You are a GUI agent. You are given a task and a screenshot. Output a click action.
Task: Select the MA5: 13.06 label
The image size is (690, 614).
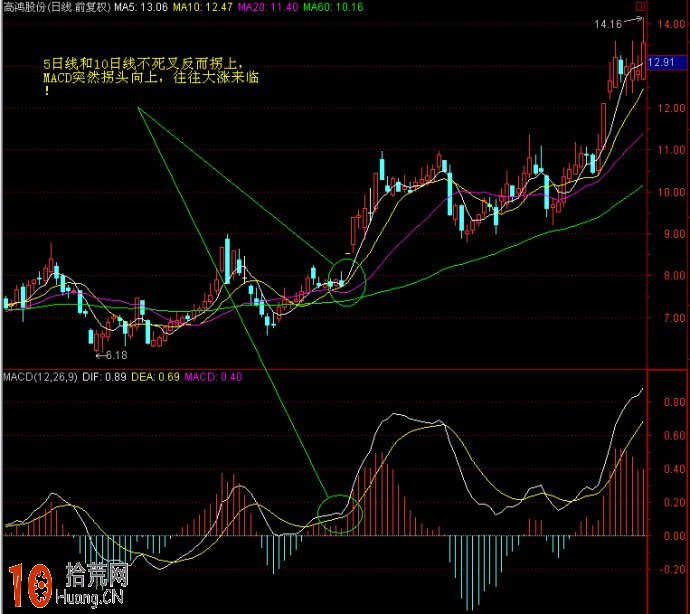coord(141,7)
